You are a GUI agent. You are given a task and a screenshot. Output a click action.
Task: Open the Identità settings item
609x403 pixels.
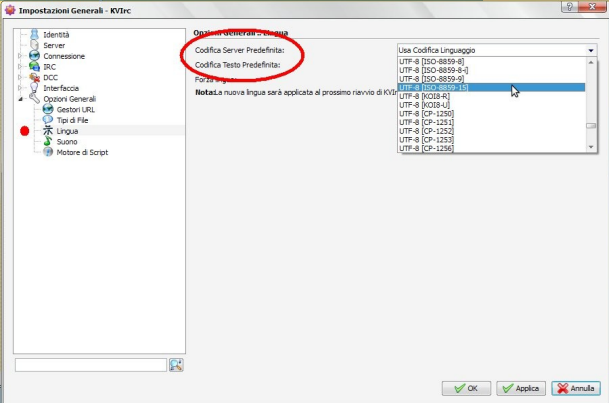coord(56,35)
